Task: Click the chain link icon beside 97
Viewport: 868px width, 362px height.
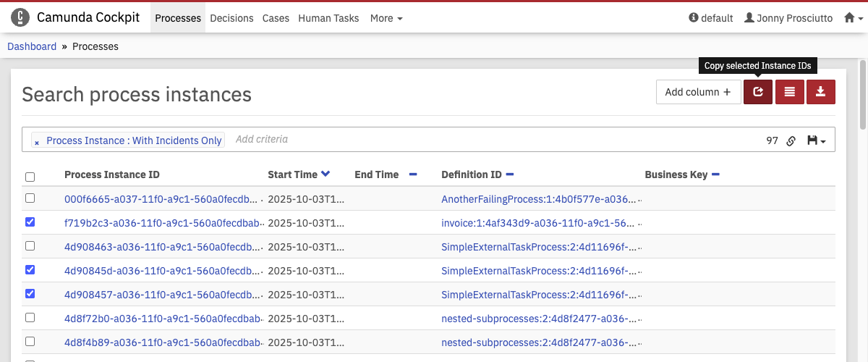Action: (x=791, y=141)
